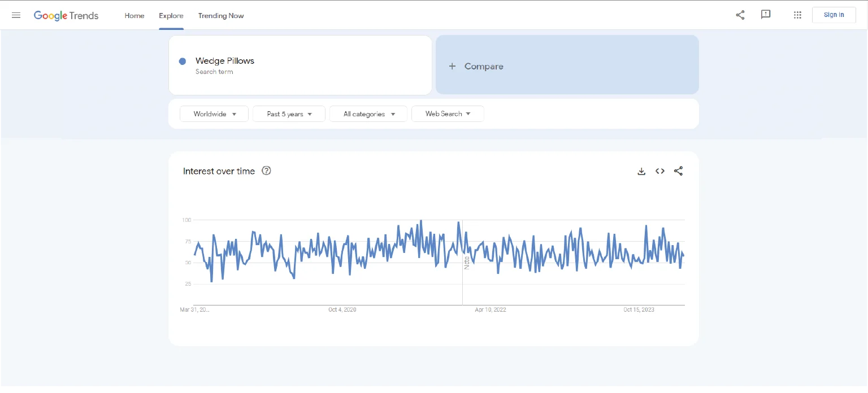Open the Past 5 years dropdown
Viewport: 868px width, 393px height.
(x=289, y=114)
